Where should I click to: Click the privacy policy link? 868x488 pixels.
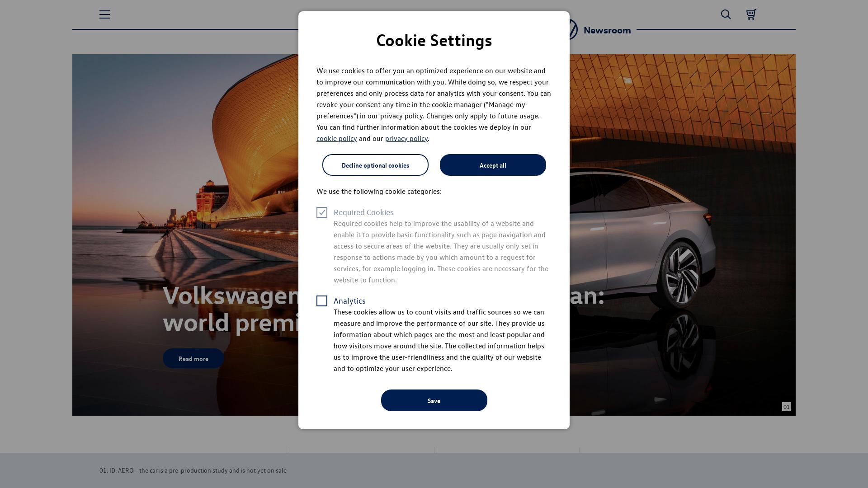pyautogui.click(x=406, y=138)
